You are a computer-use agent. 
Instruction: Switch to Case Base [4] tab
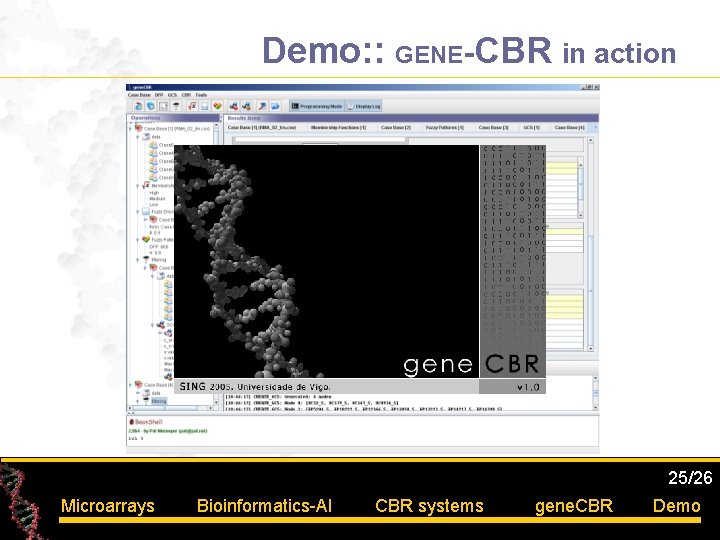pyautogui.click(x=569, y=127)
